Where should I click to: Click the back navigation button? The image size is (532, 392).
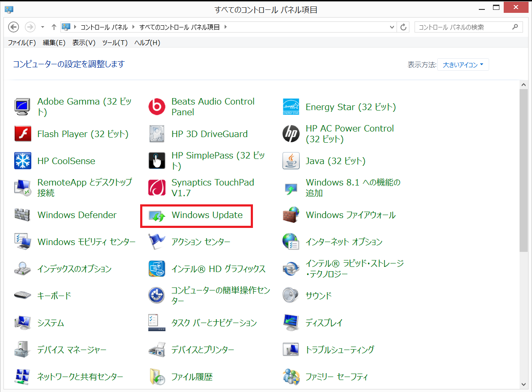[14, 27]
